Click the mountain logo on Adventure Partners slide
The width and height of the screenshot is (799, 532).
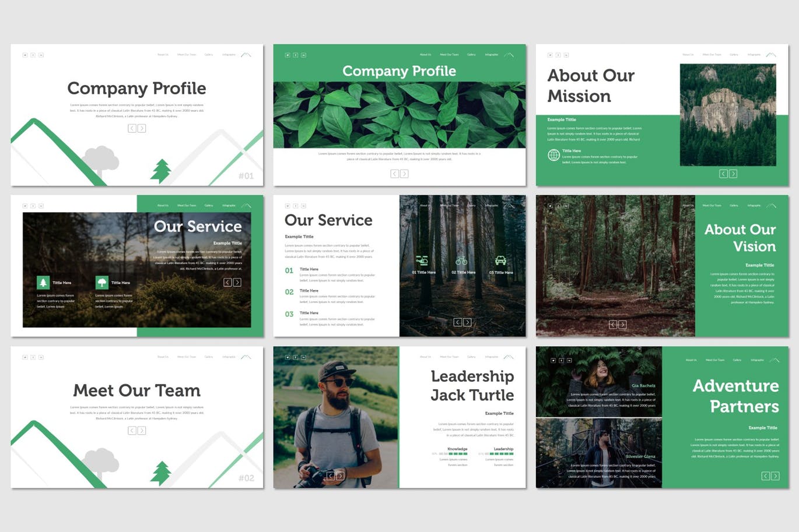[774, 360]
